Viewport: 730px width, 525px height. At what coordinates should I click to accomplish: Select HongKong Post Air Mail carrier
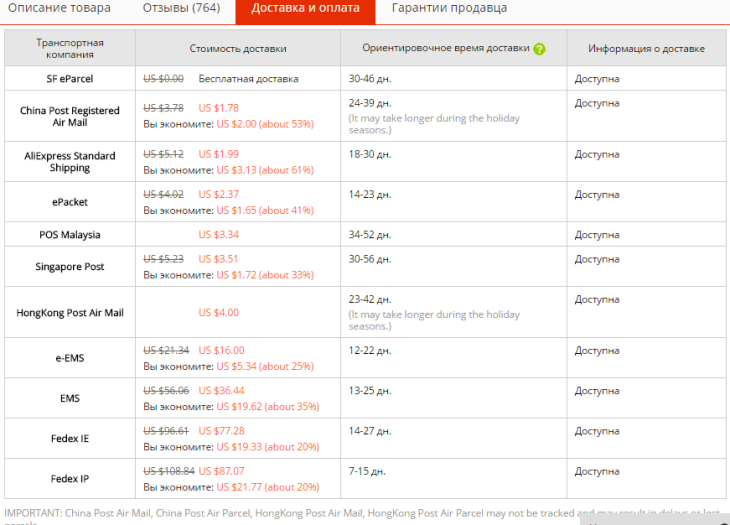click(70, 313)
